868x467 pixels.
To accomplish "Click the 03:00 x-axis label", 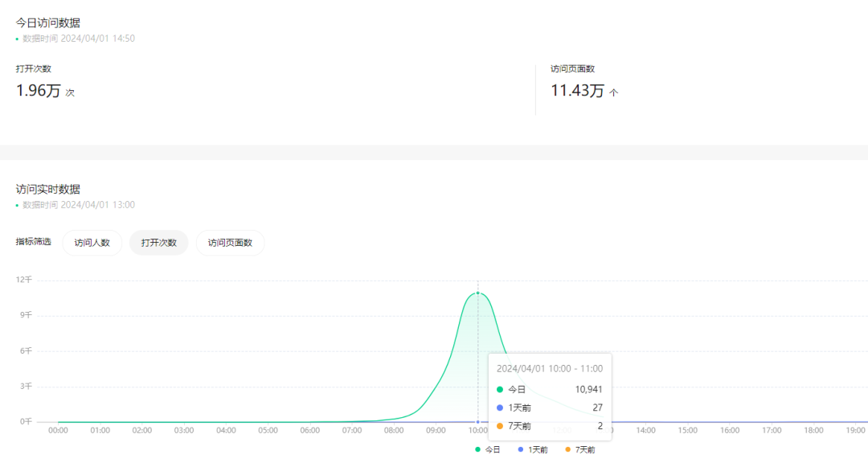I will [x=184, y=431].
